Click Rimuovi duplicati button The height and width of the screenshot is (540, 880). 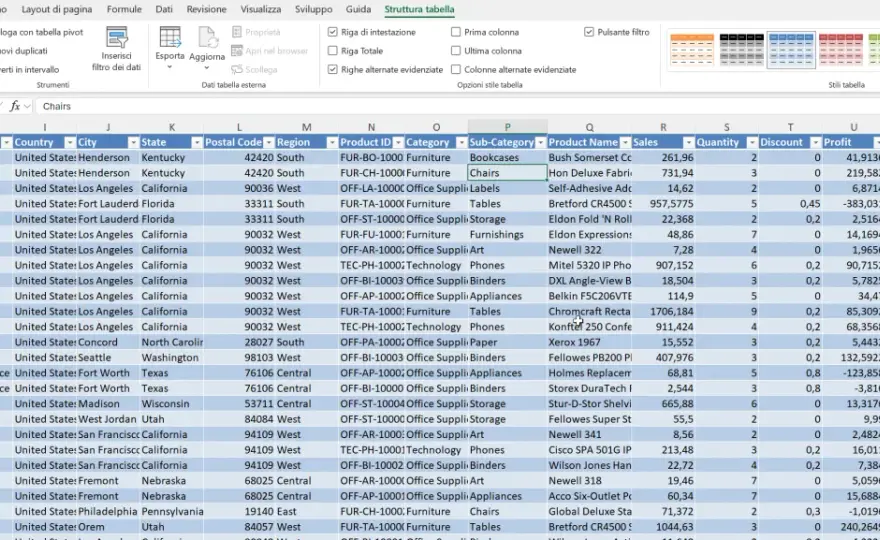pyautogui.click(x=24, y=51)
